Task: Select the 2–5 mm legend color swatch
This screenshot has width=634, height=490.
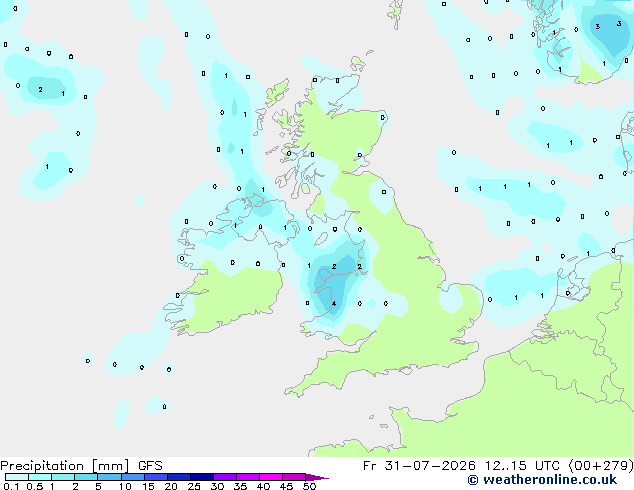Action: [86, 477]
